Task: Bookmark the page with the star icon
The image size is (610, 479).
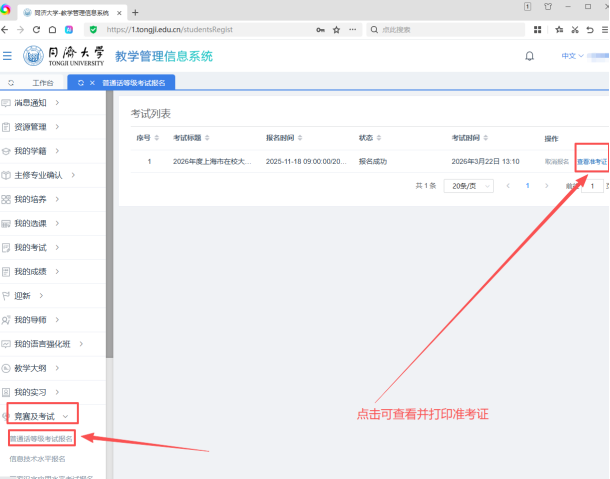Action: 337,30
